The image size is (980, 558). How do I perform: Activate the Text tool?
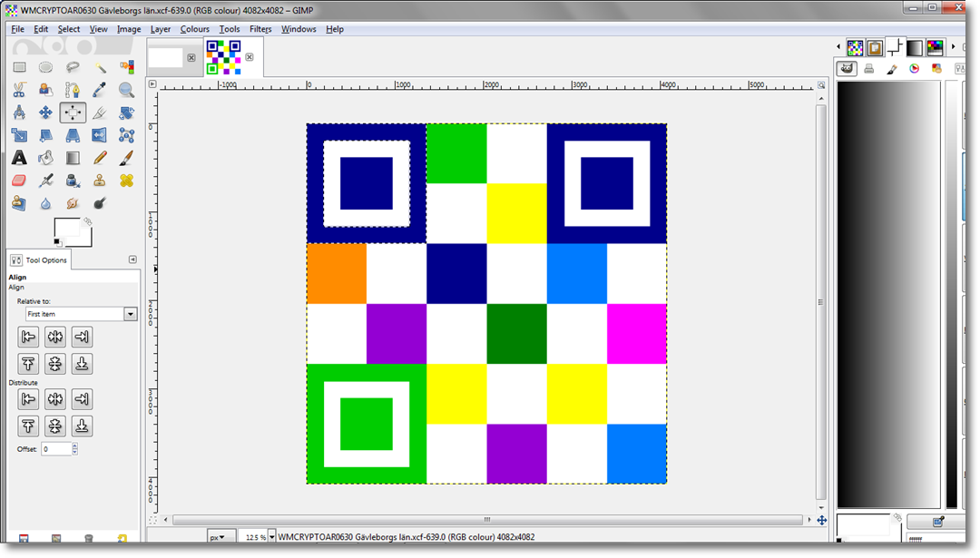pyautogui.click(x=19, y=158)
